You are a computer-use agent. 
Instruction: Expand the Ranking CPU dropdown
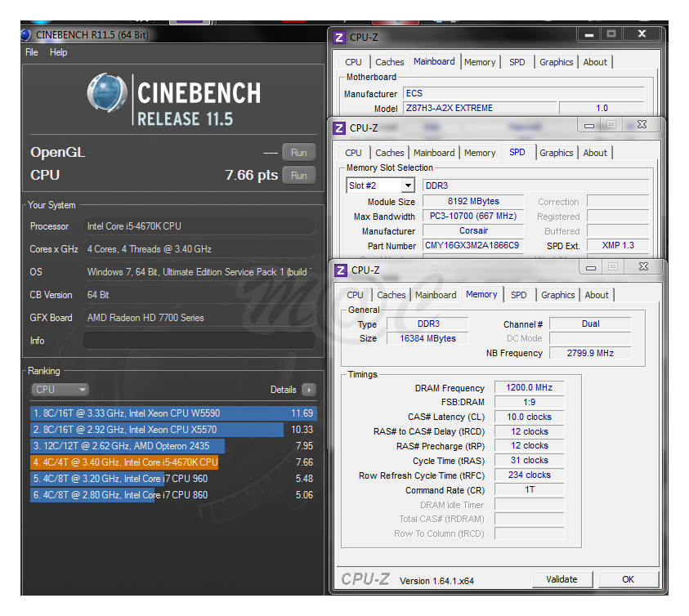click(x=60, y=390)
